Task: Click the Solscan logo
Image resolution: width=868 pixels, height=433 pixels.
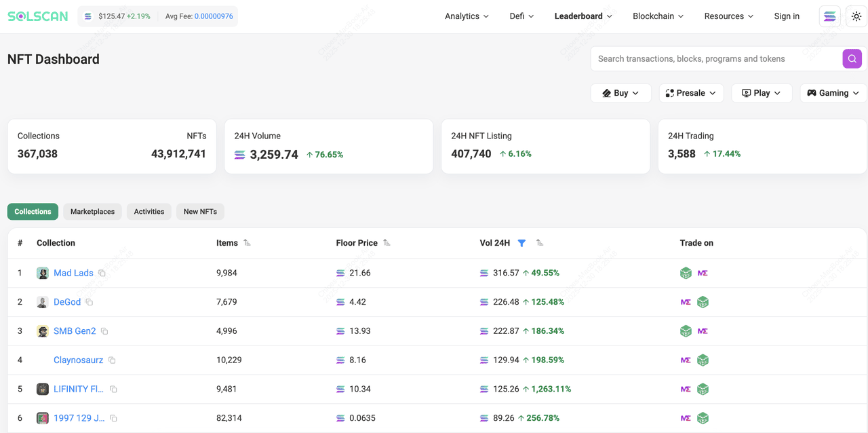Action: coord(37,16)
